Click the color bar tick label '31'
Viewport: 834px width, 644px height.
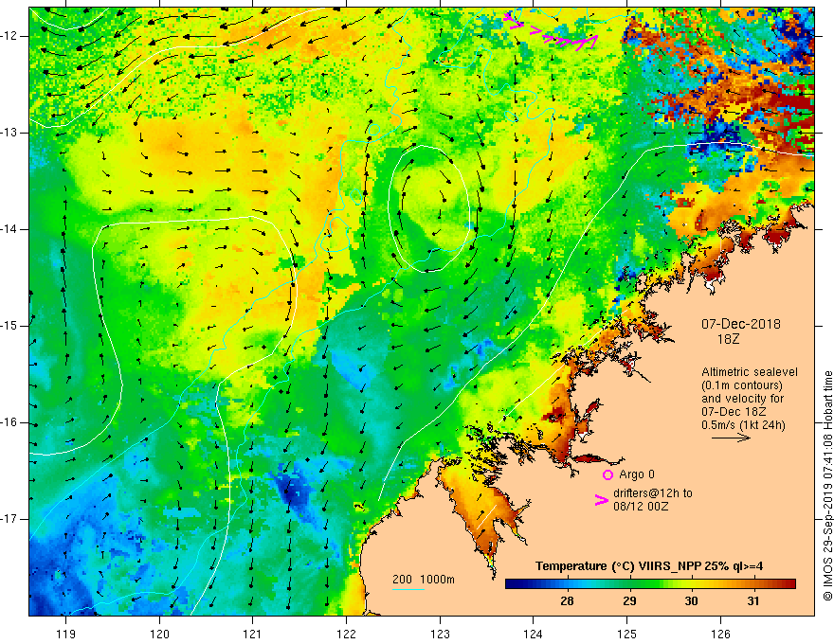(753, 601)
